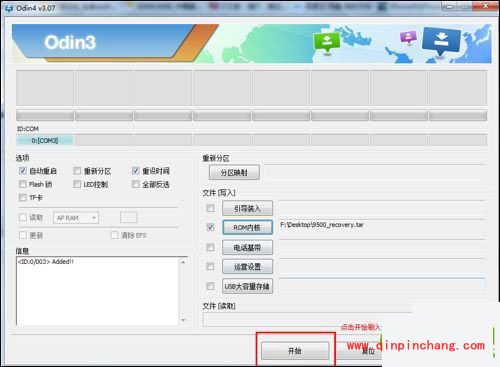Enable the Flash 锁 checkbox
Image resolution: width=500 pixels, height=367 pixels.
click(x=23, y=184)
